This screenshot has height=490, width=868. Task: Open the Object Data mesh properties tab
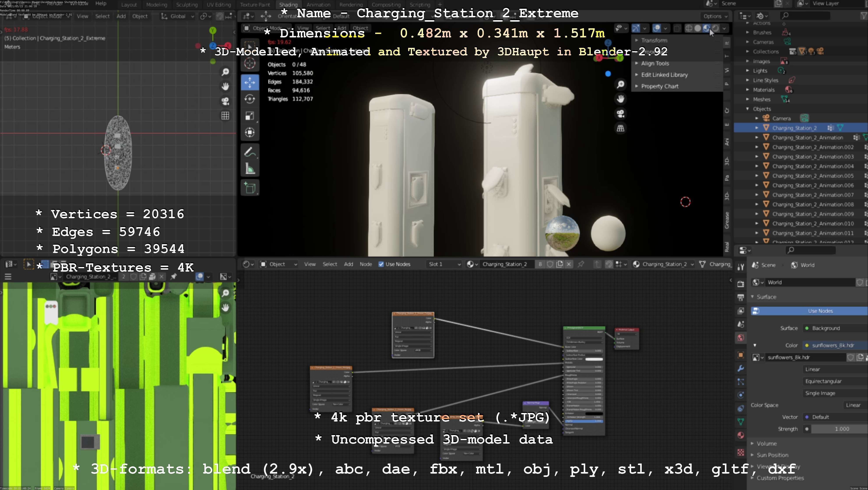[x=741, y=422]
